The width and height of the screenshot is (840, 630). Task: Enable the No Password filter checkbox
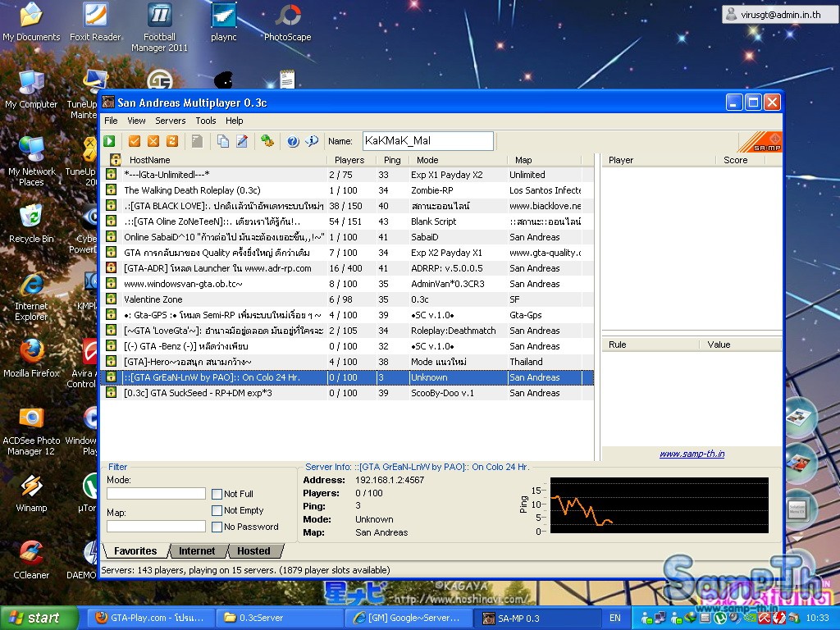(217, 527)
